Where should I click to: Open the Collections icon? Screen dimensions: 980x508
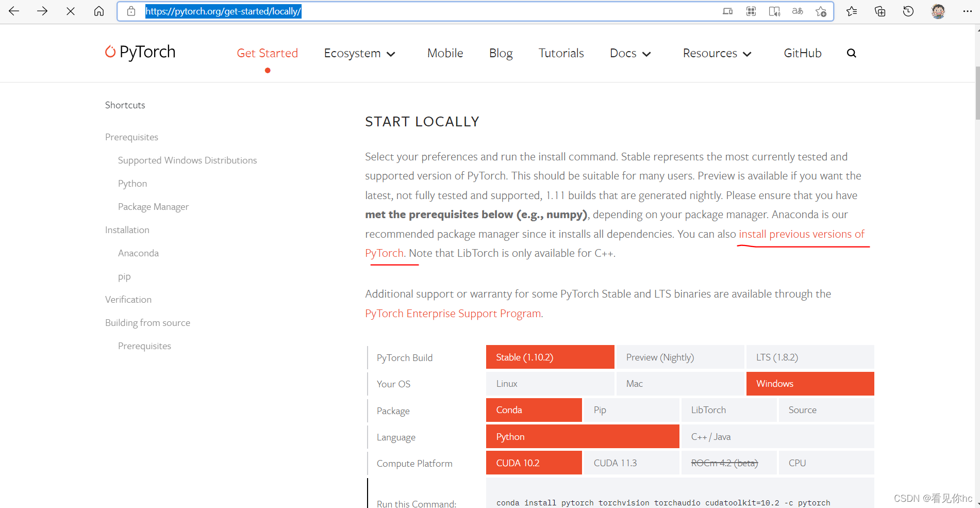(880, 11)
